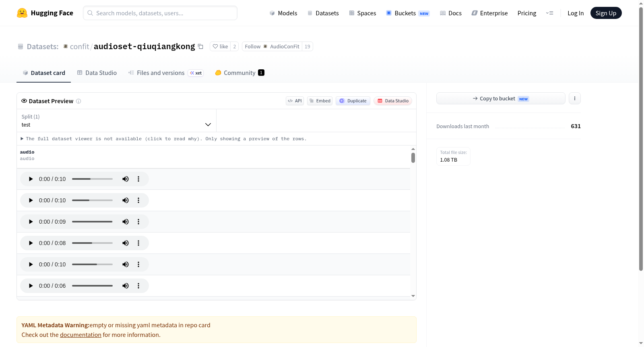Play the 0:08 audio clip
This screenshot has width=644, height=347.
pos(31,243)
